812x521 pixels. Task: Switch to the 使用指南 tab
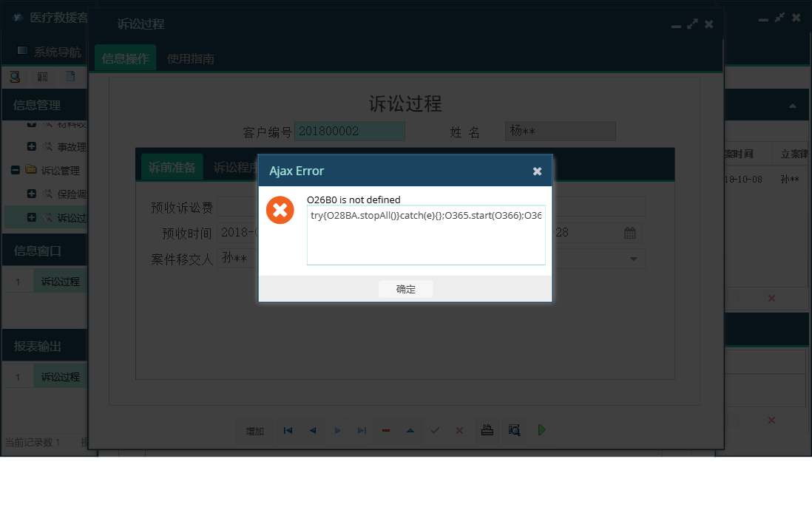coord(191,58)
